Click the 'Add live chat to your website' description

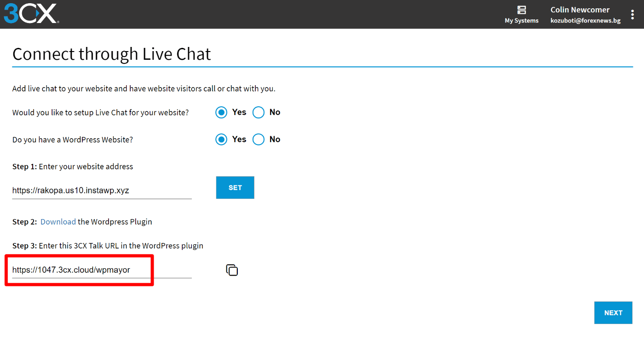coord(144,88)
